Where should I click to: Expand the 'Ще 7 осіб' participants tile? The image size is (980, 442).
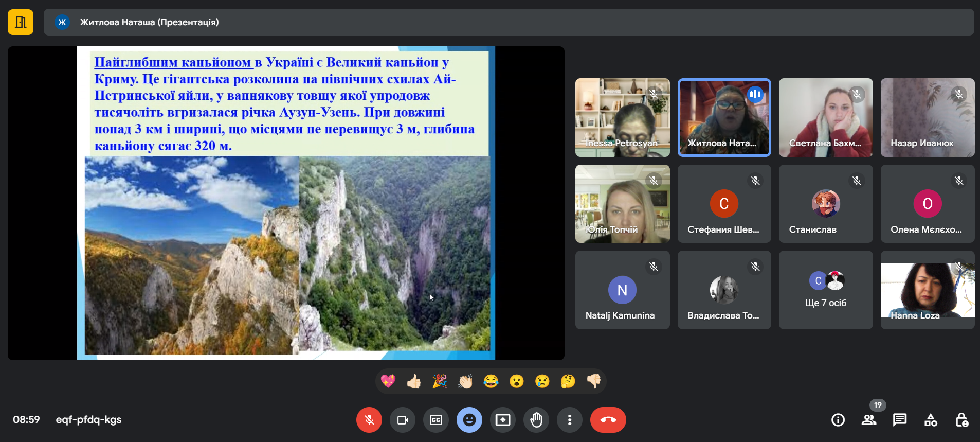826,290
